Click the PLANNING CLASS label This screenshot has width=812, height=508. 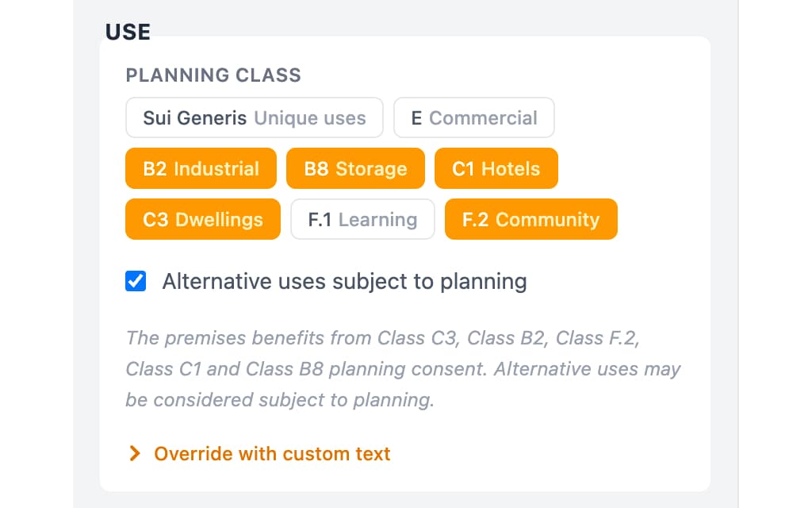(213, 75)
